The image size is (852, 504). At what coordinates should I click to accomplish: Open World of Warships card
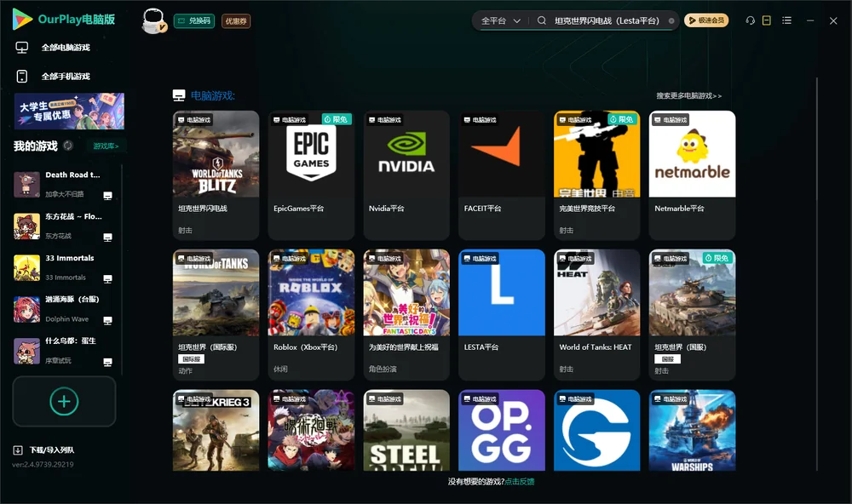(692, 430)
